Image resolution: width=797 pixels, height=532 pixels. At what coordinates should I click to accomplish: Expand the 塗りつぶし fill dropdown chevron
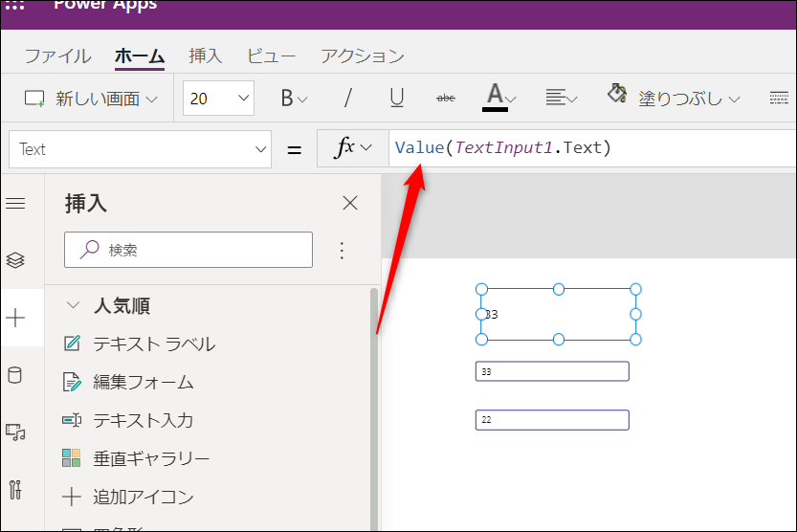tap(734, 100)
